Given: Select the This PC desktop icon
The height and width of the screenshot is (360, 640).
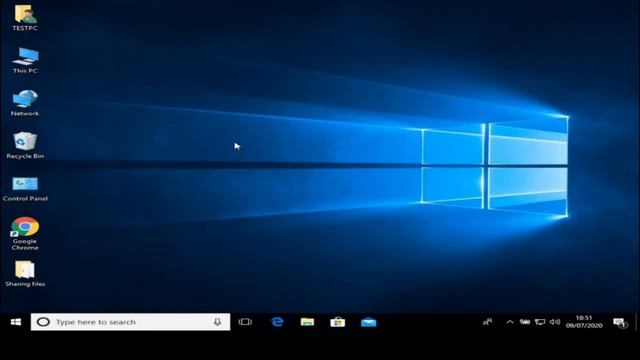Looking at the screenshot, I should [25, 60].
